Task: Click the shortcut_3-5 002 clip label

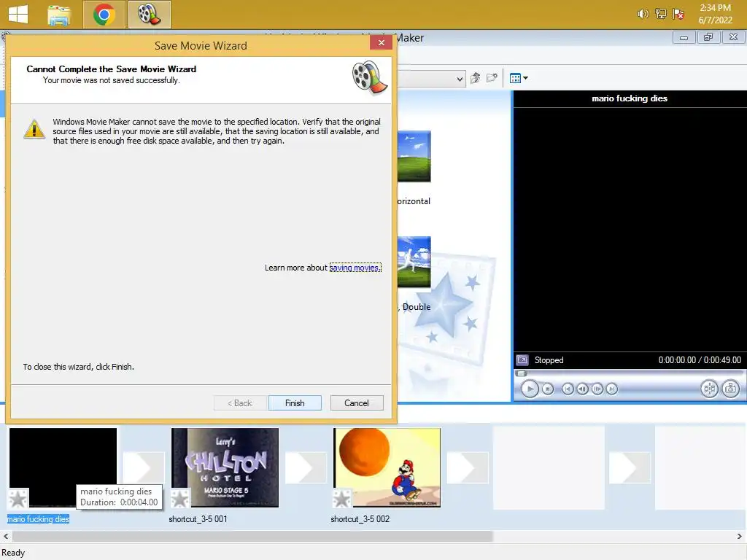Action: [360, 519]
